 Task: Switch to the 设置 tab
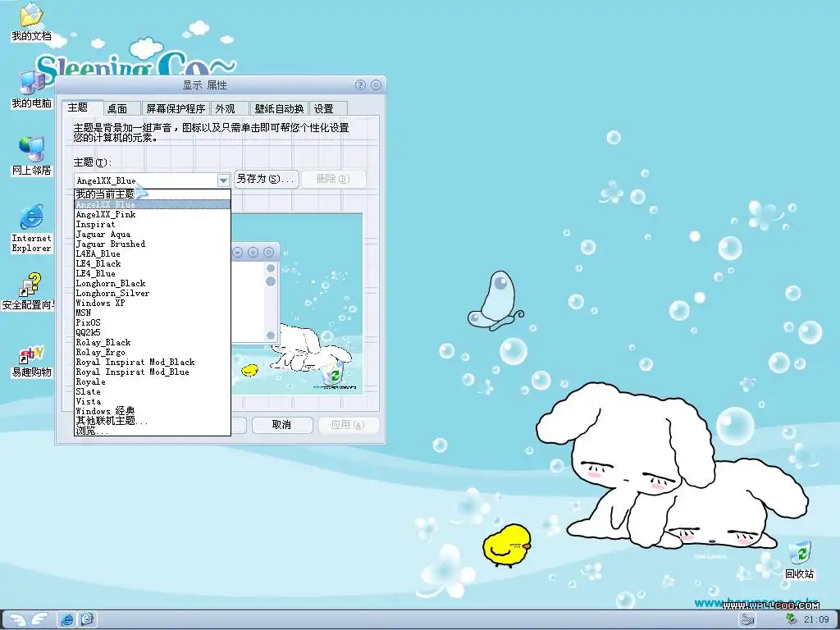coord(328,109)
